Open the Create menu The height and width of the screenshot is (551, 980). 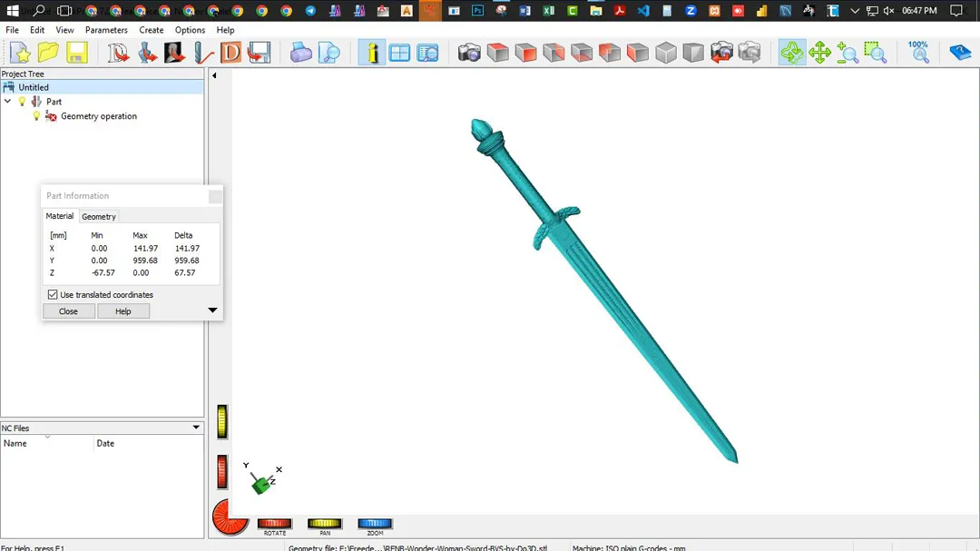pos(152,30)
